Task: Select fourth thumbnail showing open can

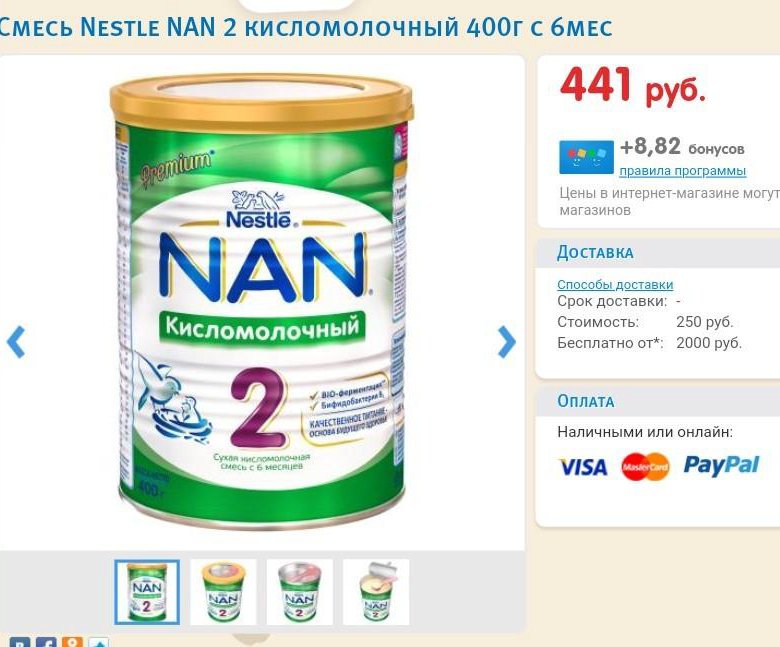Action: point(376,592)
